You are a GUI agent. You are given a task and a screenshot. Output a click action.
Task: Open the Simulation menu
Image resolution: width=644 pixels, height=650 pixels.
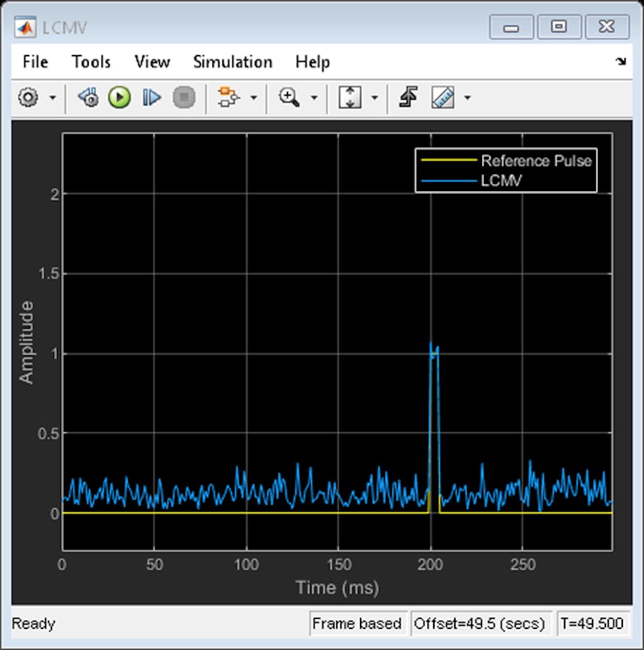pyautogui.click(x=233, y=62)
